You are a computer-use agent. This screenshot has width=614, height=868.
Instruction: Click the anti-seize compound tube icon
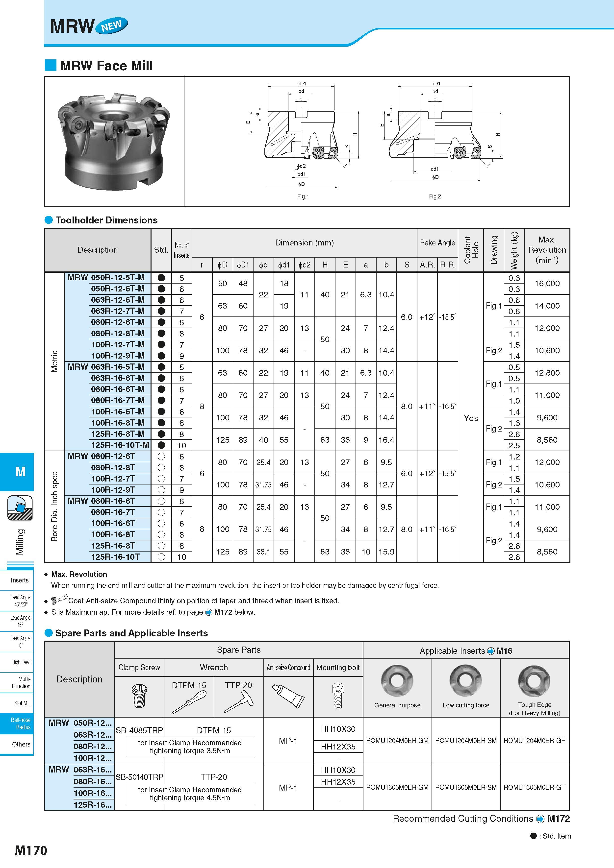[x=288, y=696]
